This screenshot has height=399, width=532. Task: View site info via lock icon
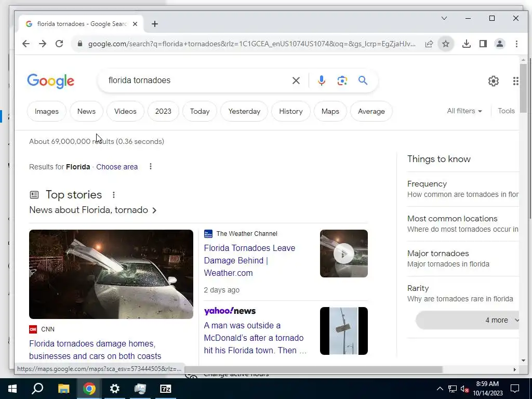(80, 44)
